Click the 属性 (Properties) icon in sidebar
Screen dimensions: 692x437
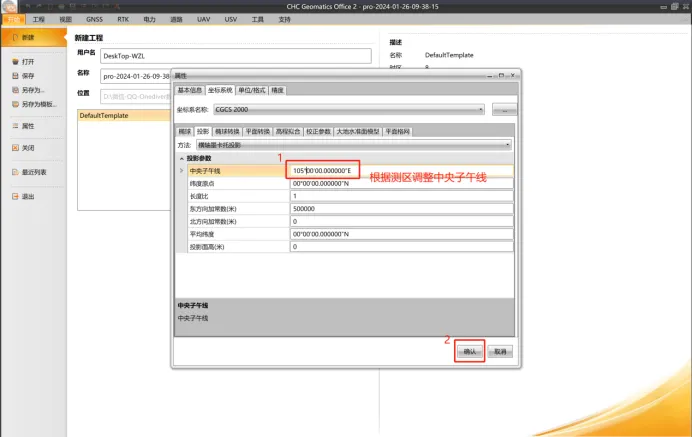click(x=15, y=126)
